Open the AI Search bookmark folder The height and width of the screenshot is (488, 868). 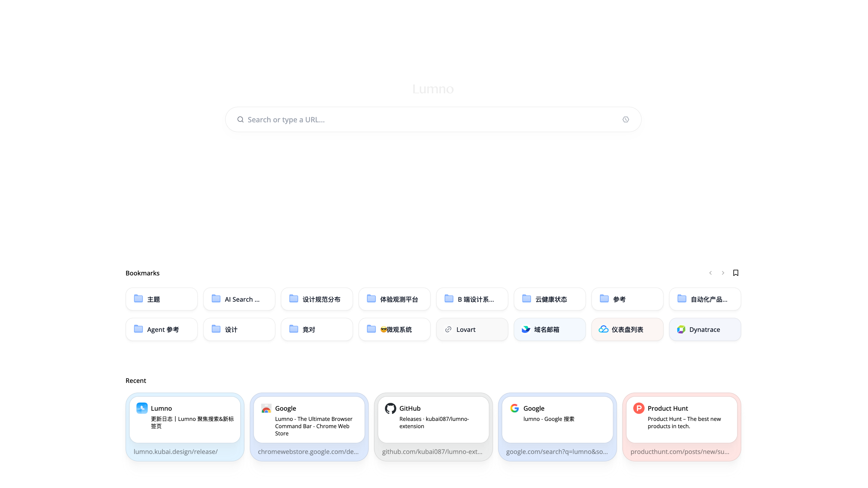coord(239,299)
